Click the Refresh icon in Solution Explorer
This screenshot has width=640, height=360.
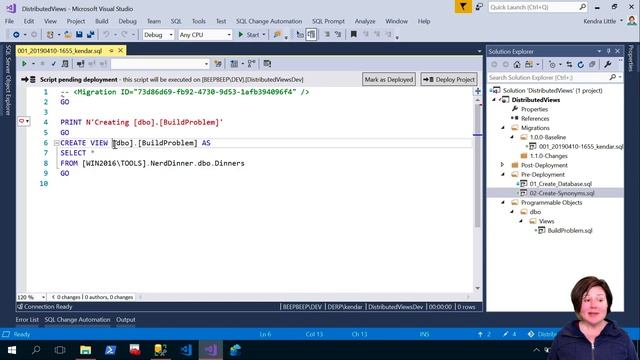click(x=580, y=64)
